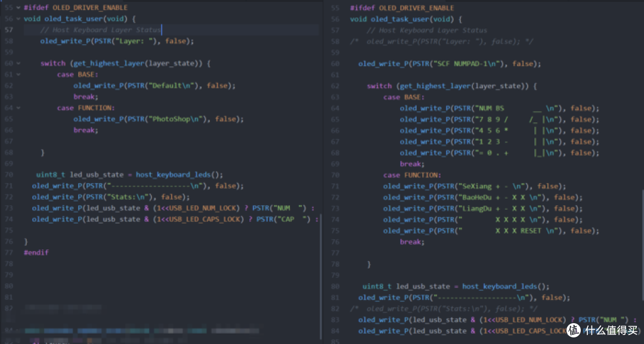Click "case FUNCTION:" on right line 70
Screen dimensions: 644x344
pyautogui.click(x=412, y=175)
